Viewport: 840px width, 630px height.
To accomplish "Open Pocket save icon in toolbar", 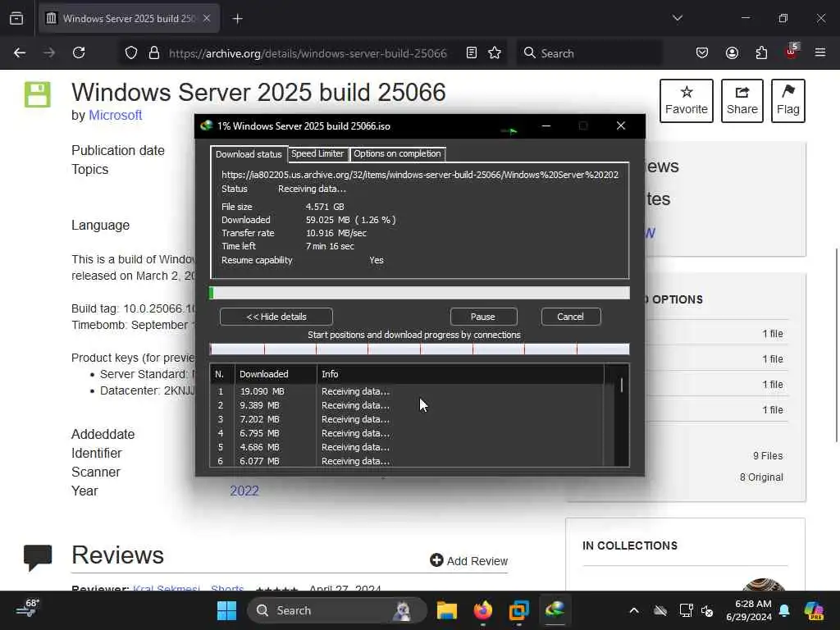I will coord(702,53).
